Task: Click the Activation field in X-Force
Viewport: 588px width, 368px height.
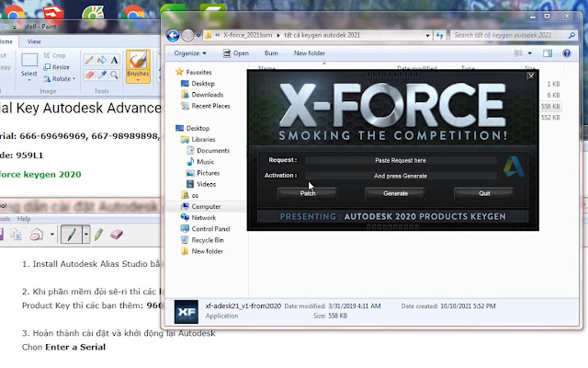Action: pos(401,176)
